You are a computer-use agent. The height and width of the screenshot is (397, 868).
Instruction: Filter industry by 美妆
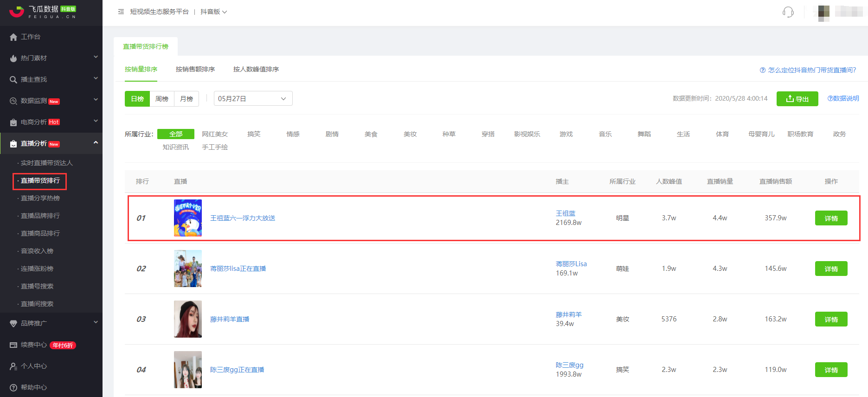pos(410,134)
